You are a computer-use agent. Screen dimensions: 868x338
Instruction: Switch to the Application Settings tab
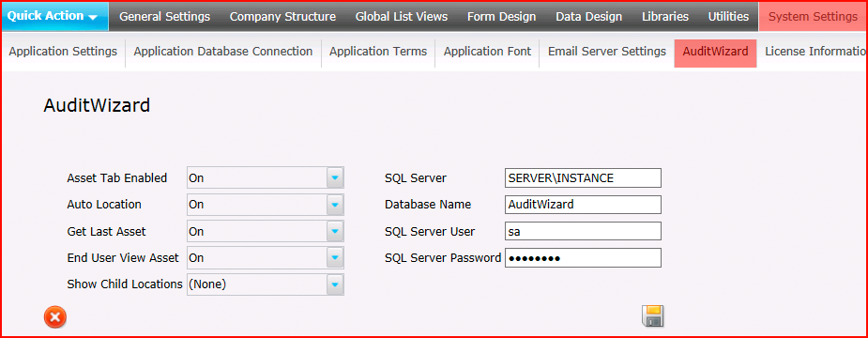(63, 52)
